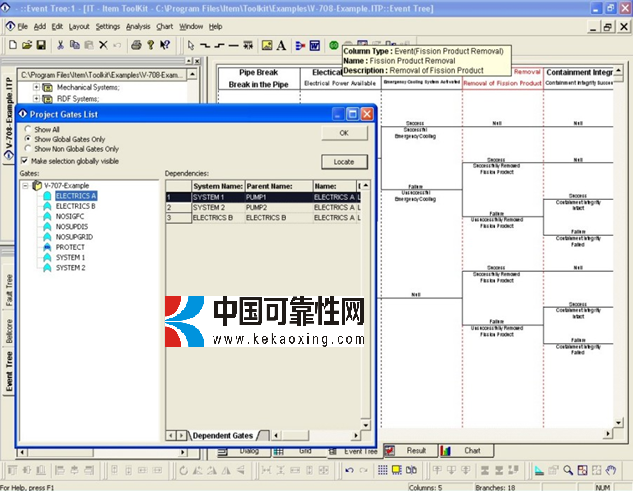Open the File menu
Image resolution: width=636 pixels, height=493 pixels.
click(22, 27)
